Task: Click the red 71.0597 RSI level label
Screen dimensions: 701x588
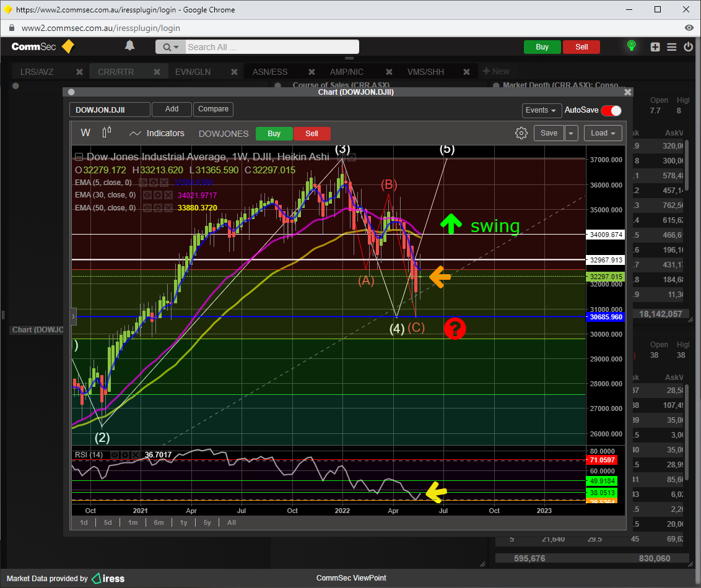Action: point(602,460)
